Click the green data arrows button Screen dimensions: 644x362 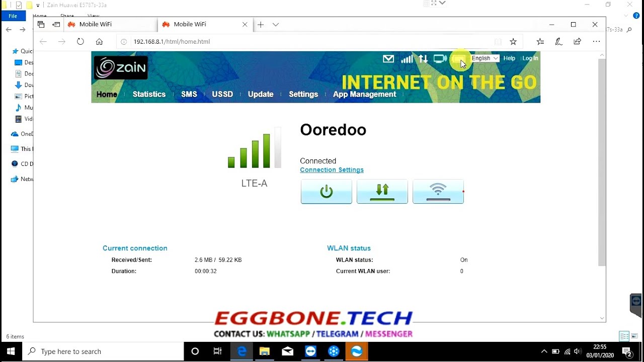[382, 192]
